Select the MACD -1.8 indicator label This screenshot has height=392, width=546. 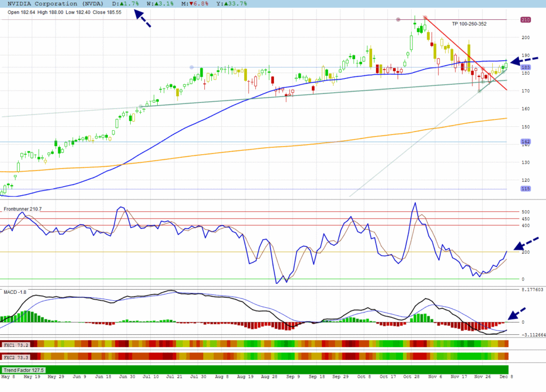tap(15, 292)
